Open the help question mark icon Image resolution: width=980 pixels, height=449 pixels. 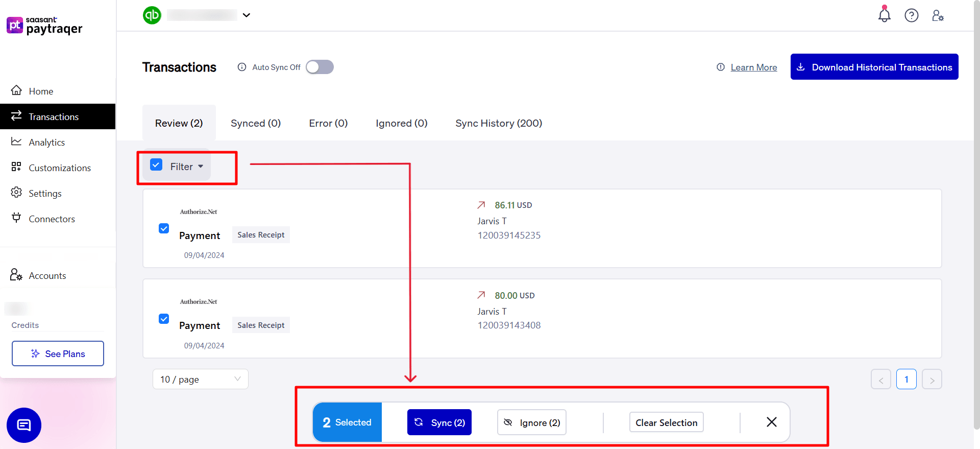click(x=911, y=15)
